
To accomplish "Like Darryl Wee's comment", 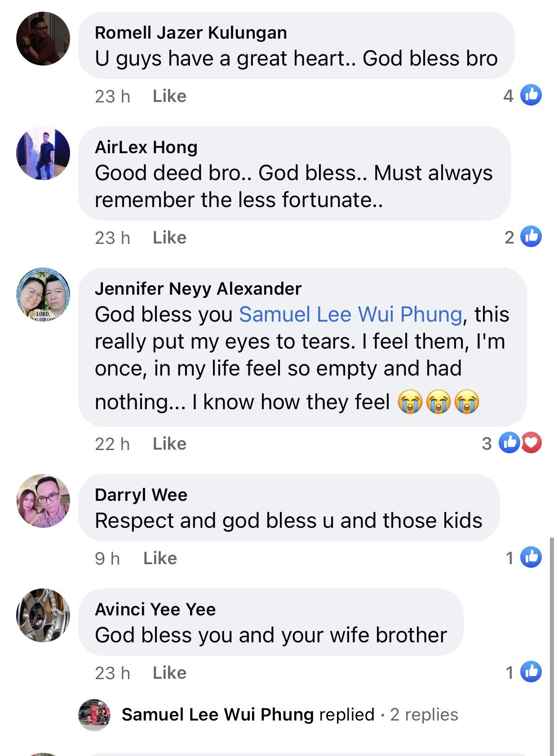I will click(160, 558).
